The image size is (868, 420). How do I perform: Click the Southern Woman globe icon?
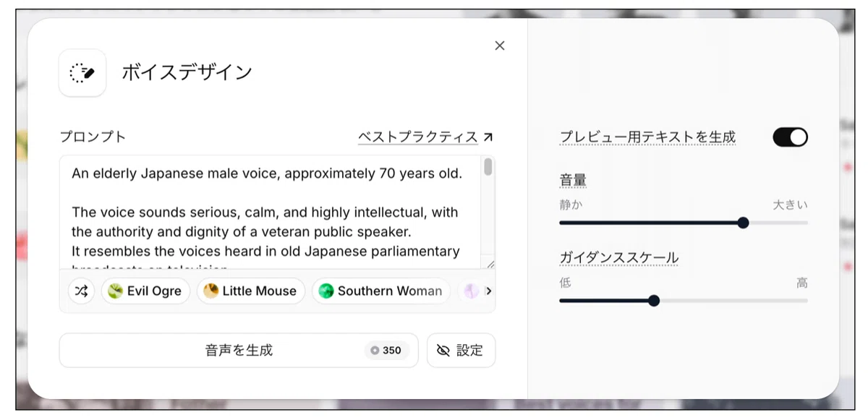(x=326, y=291)
